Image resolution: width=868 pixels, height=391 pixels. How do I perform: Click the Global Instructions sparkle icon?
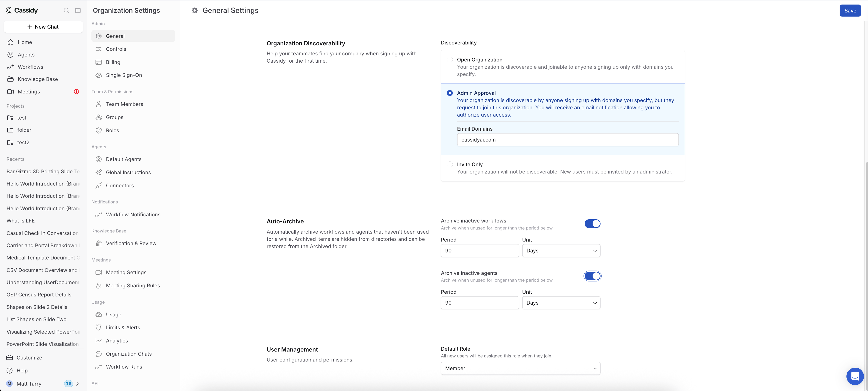click(x=99, y=172)
